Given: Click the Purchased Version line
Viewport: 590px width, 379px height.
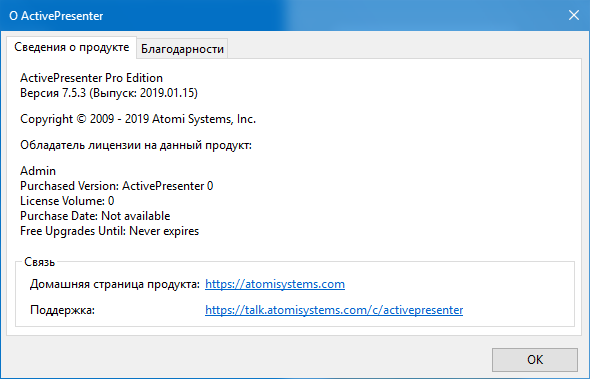Looking at the screenshot, I should coord(117,186).
